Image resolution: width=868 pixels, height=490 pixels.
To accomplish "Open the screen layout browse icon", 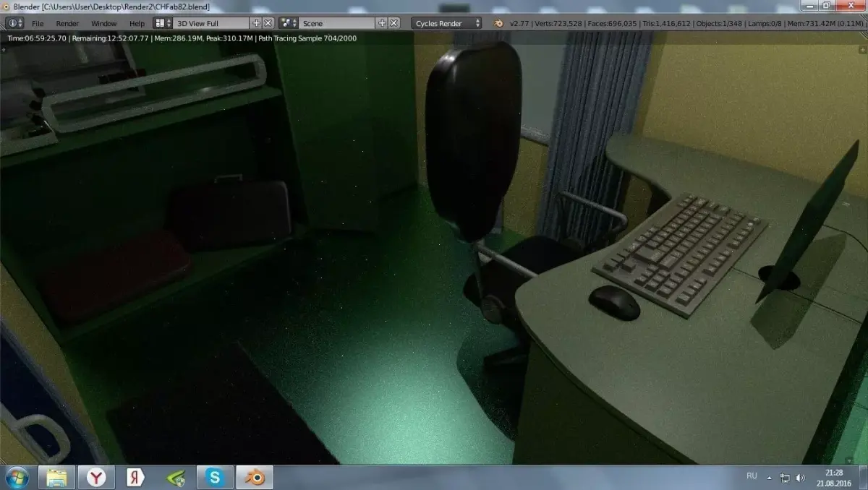I will [163, 23].
